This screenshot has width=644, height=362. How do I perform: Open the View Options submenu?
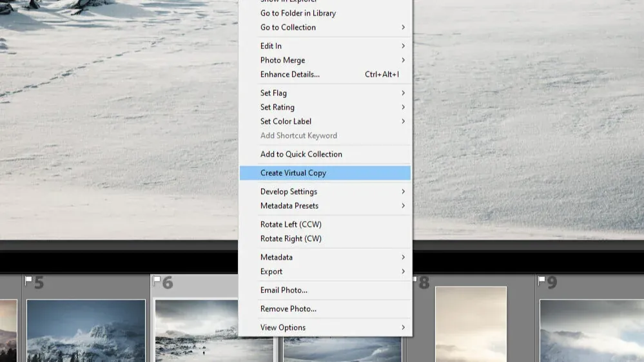(x=325, y=327)
